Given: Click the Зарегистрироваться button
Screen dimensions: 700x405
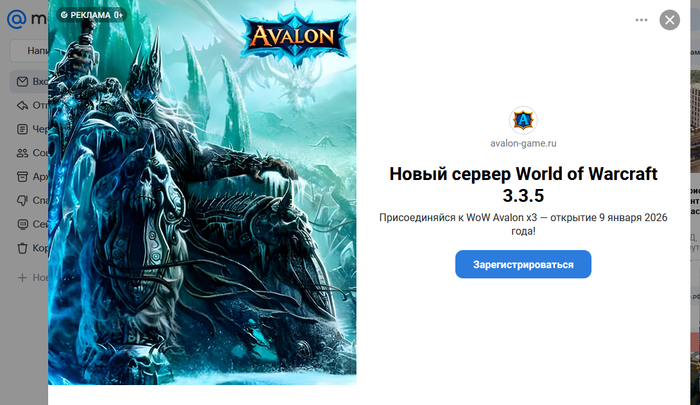Looking at the screenshot, I should [x=523, y=264].
